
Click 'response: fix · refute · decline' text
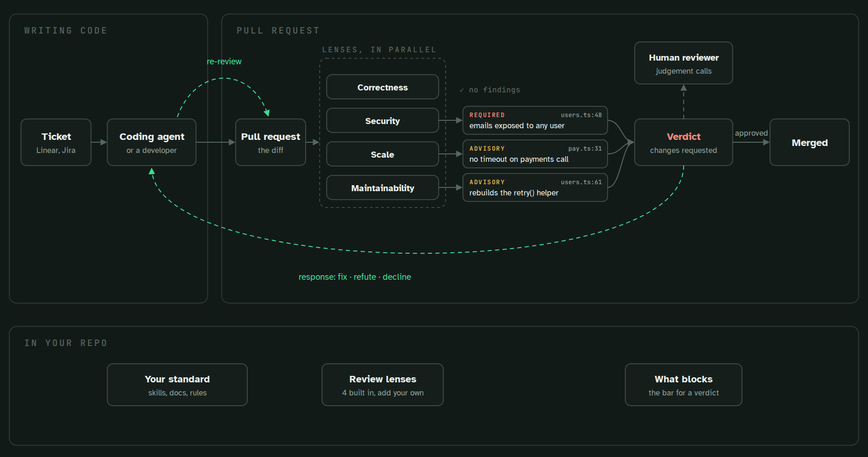point(355,277)
